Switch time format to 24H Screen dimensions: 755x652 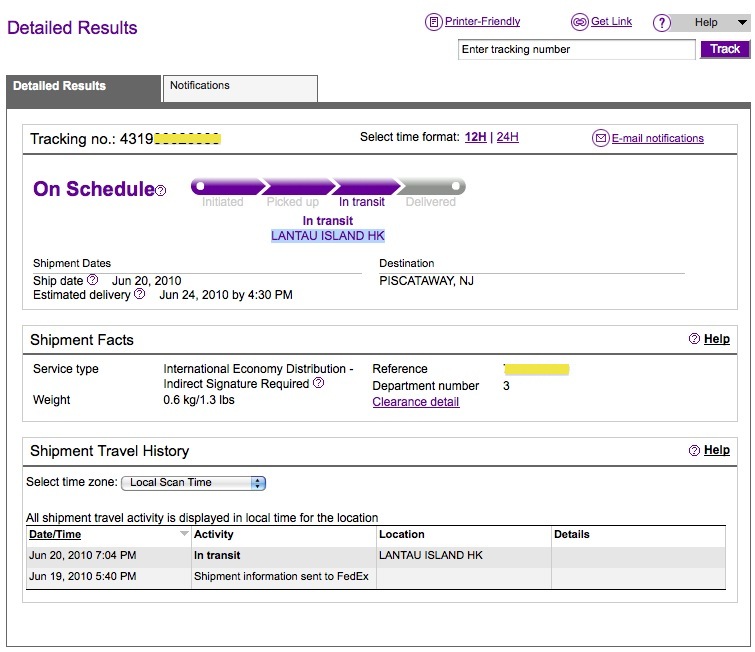(507, 137)
